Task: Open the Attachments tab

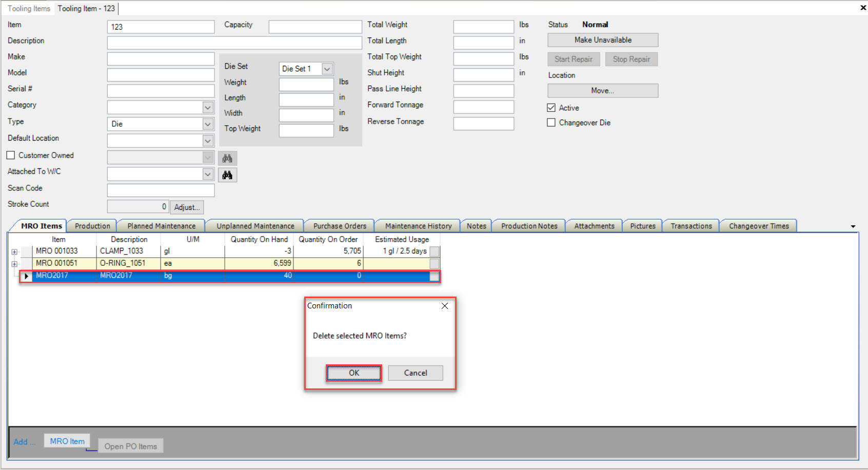Action: 594,226
